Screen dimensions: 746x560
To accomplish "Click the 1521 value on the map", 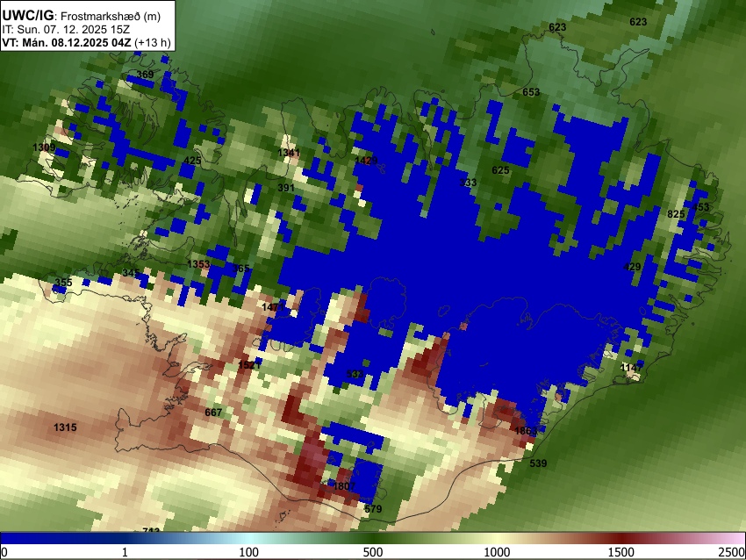I will tap(249, 365).
